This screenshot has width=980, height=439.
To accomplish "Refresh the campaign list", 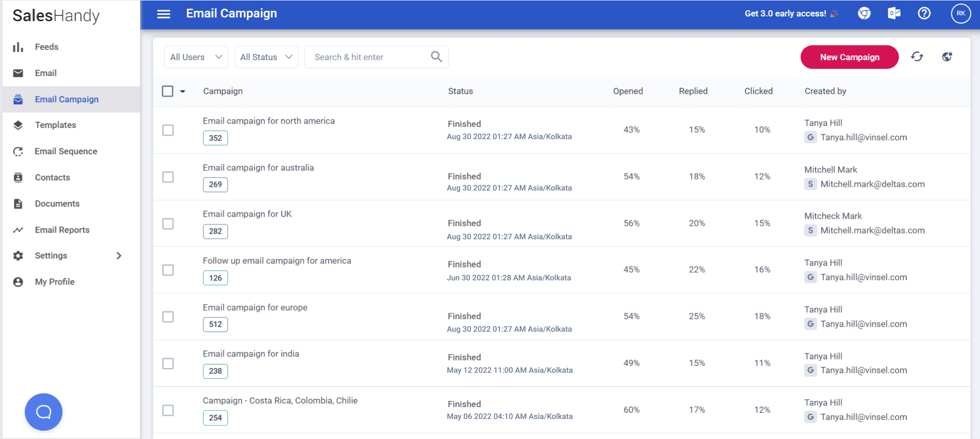I will click(917, 56).
